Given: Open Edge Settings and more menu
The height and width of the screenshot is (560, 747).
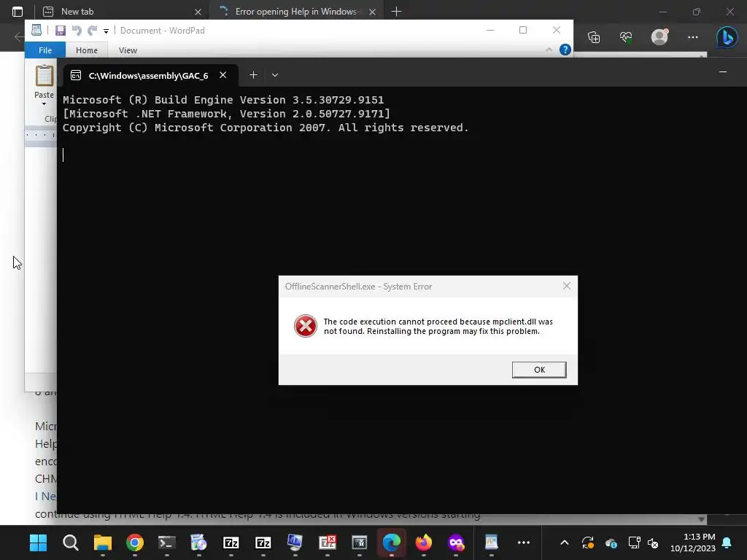Looking at the screenshot, I should 693,37.
